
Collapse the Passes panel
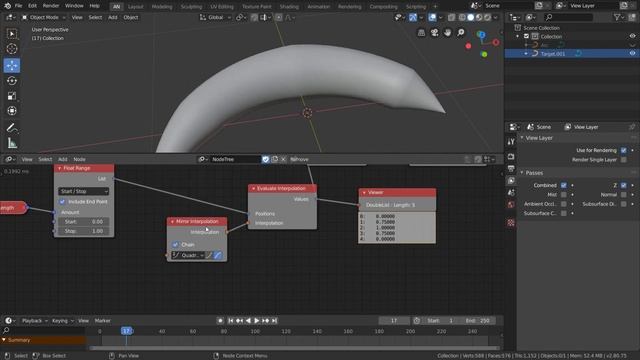(522, 173)
